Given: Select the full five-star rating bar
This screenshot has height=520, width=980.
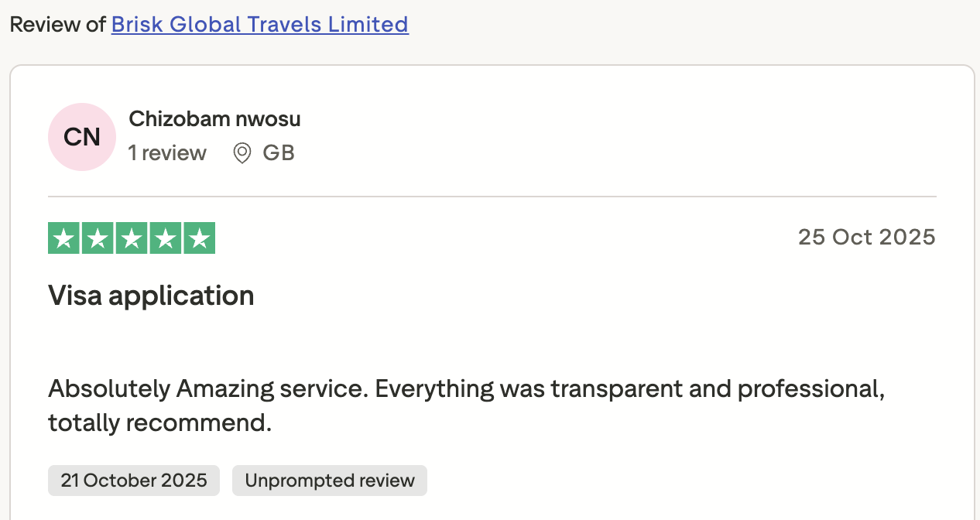Looking at the screenshot, I should 131,238.
